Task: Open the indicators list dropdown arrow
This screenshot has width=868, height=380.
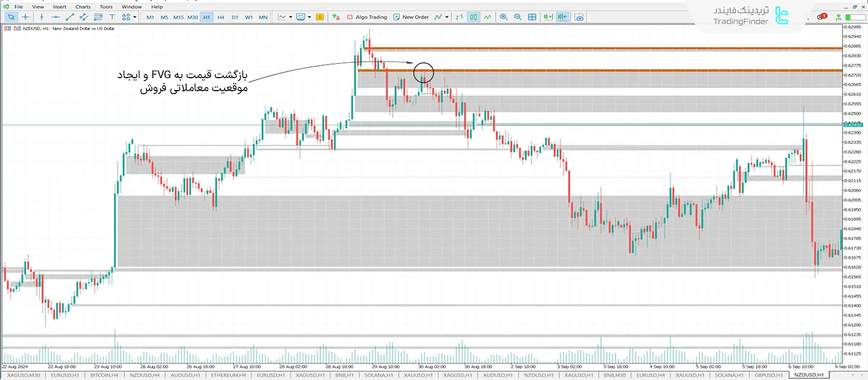Action: [x=447, y=17]
